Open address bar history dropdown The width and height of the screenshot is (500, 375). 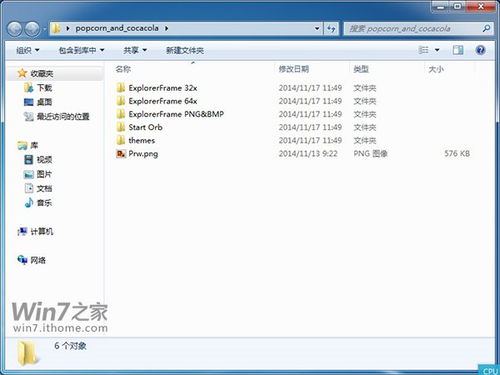[x=317, y=29]
